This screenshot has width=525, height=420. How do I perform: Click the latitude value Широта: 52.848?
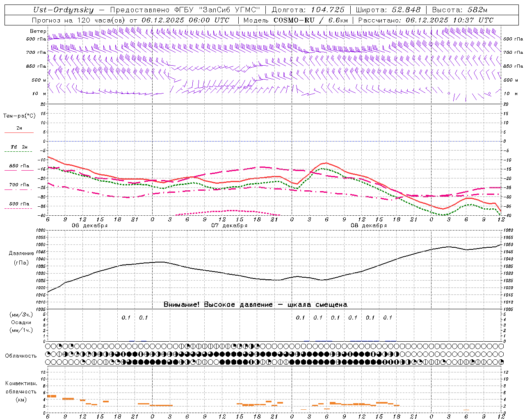point(388,10)
